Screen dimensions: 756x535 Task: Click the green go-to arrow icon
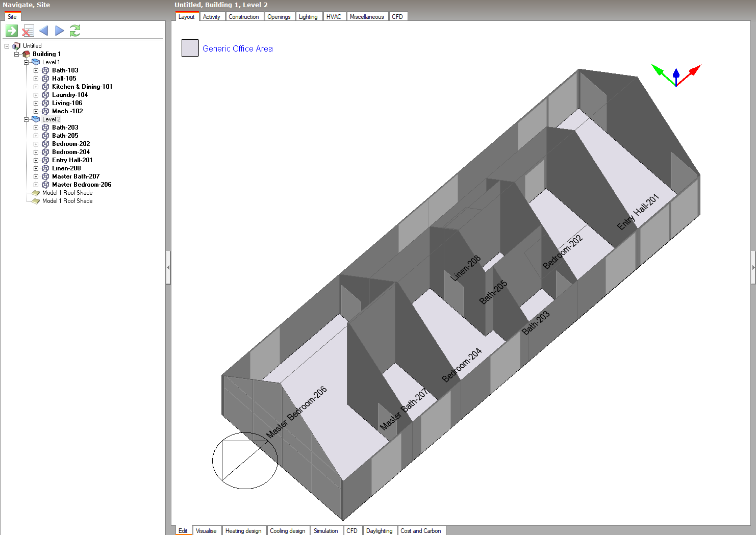tap(12, 31)
